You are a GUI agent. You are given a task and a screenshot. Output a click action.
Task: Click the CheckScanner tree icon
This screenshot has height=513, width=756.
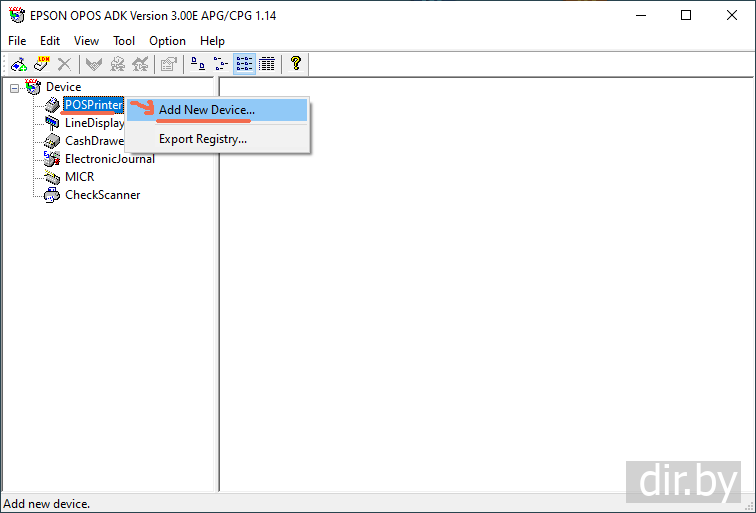(x=52, y=195)
